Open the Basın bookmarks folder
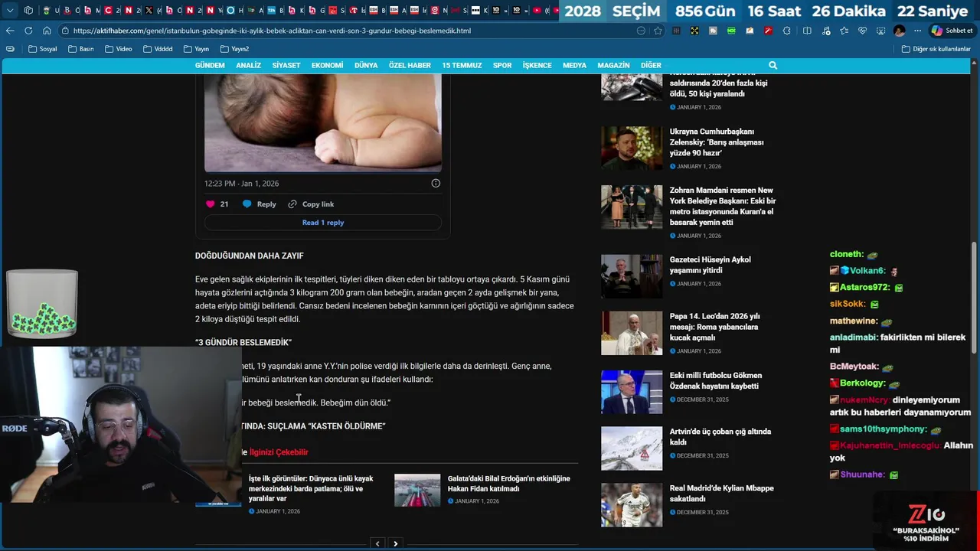Image resolution: width=980 pixels, height=551 pixels. coord(81,49)
